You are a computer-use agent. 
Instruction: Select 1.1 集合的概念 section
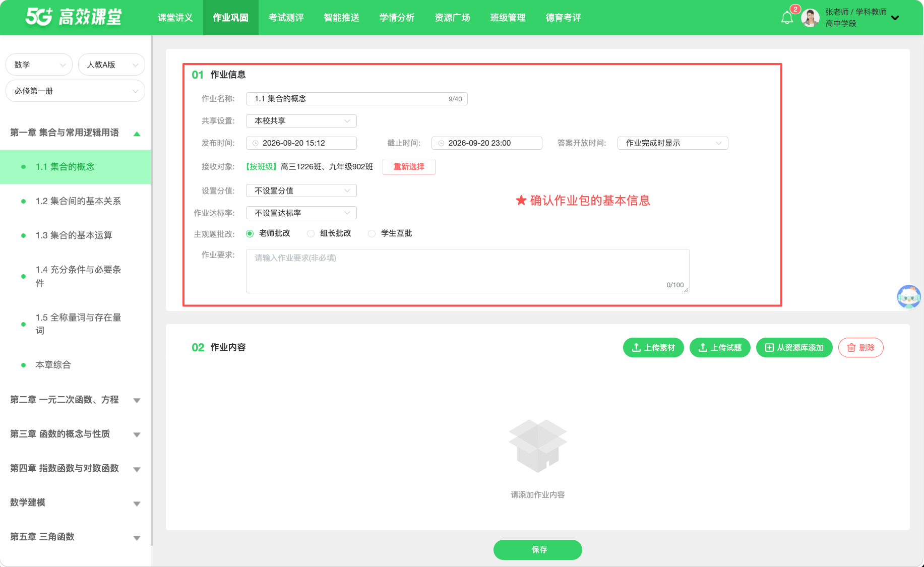tap(75, 167)
